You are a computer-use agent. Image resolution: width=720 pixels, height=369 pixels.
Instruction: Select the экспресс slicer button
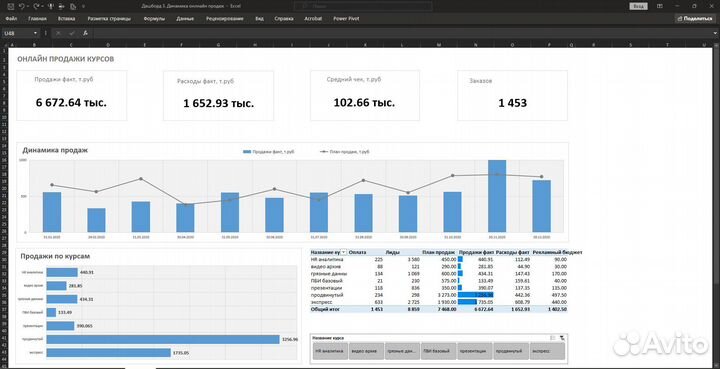point(547,351)
